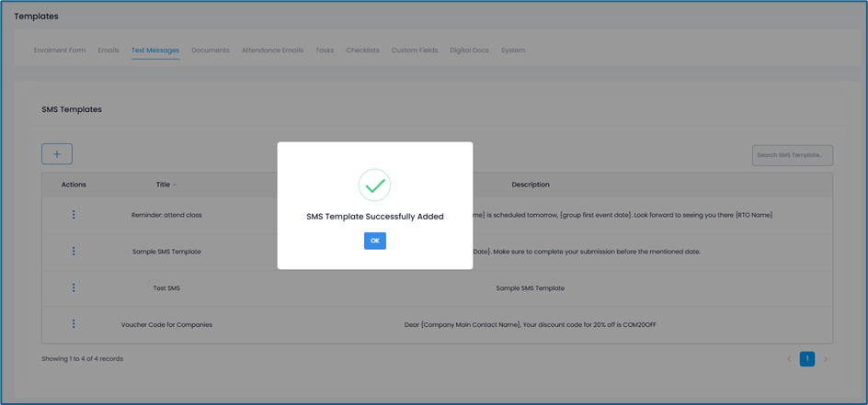The height and width of the screenshot is (405, 868).
Task: Open the Custom Fields tab
Action: click(415, 51)
